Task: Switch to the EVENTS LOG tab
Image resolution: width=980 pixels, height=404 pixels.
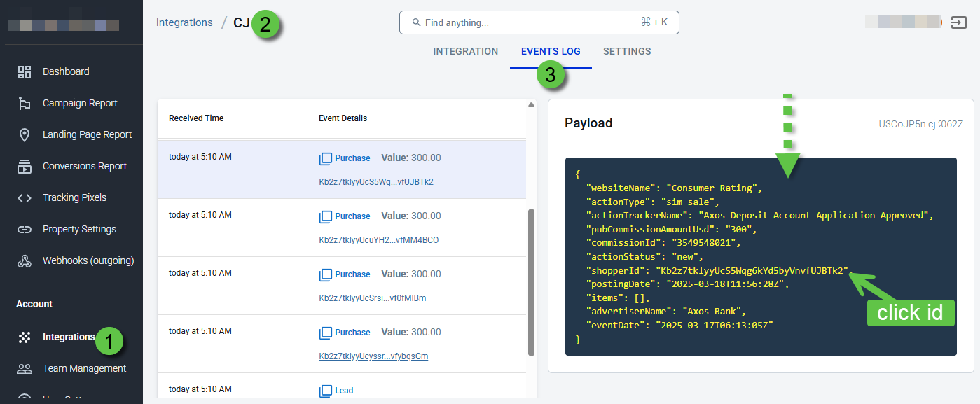Action: [551, 51]
